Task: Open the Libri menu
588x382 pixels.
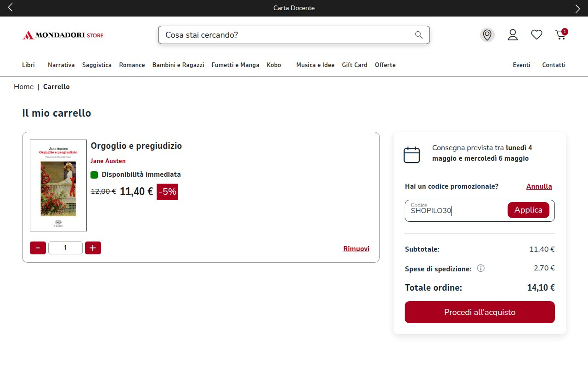Action: click(x=28, y=65)
